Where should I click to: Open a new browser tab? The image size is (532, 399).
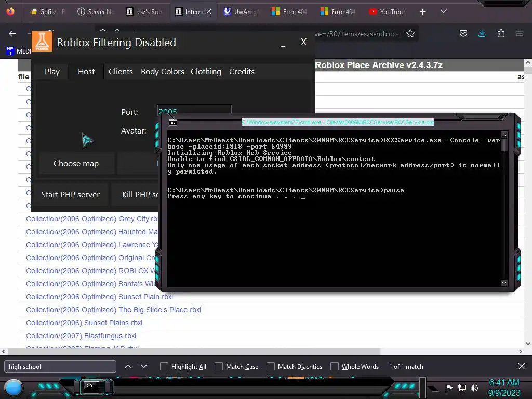click(422, 12)
